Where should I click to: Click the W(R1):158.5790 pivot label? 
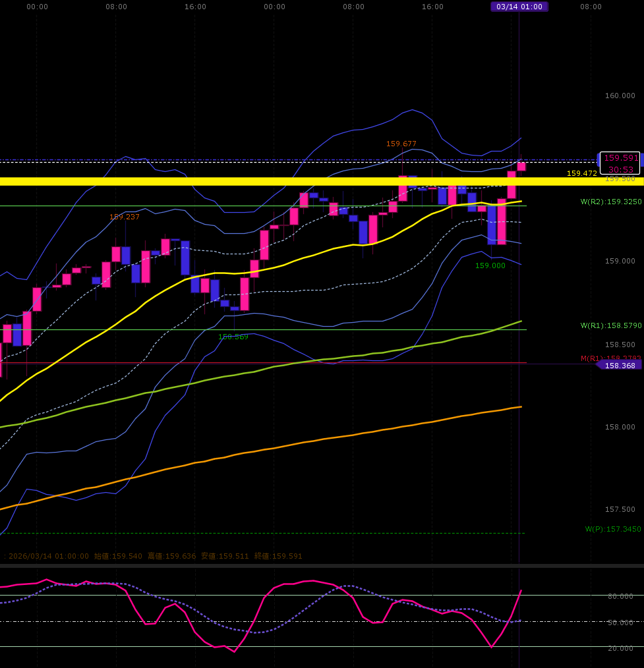tap(610, 325)
